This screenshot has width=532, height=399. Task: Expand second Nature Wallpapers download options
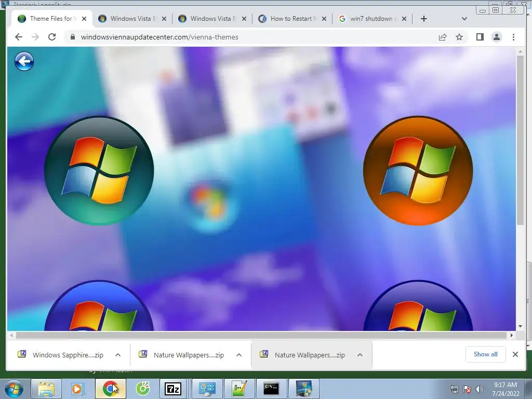[360, 355]
